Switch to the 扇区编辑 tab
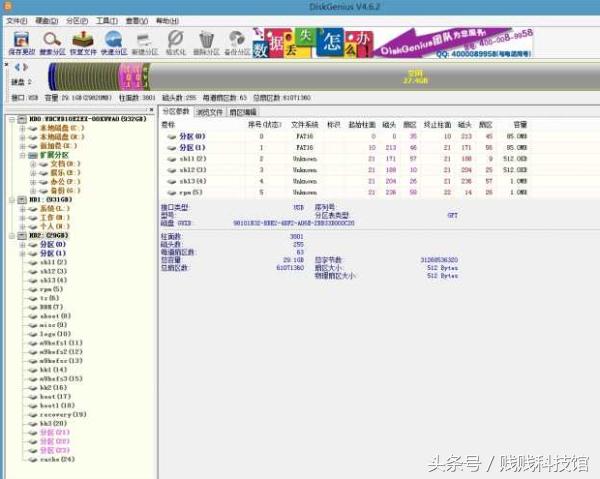Screen dimensions: 600x479 click(x=243, y=112)
